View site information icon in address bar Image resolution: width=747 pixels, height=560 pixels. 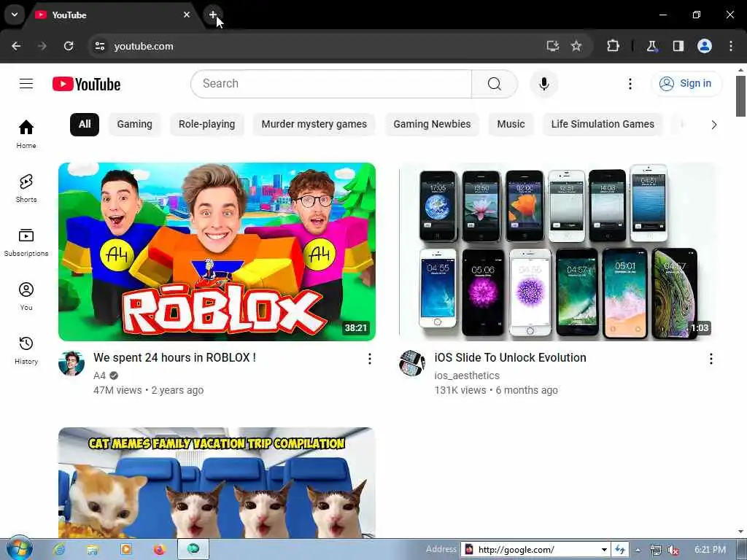coord(99,46)
